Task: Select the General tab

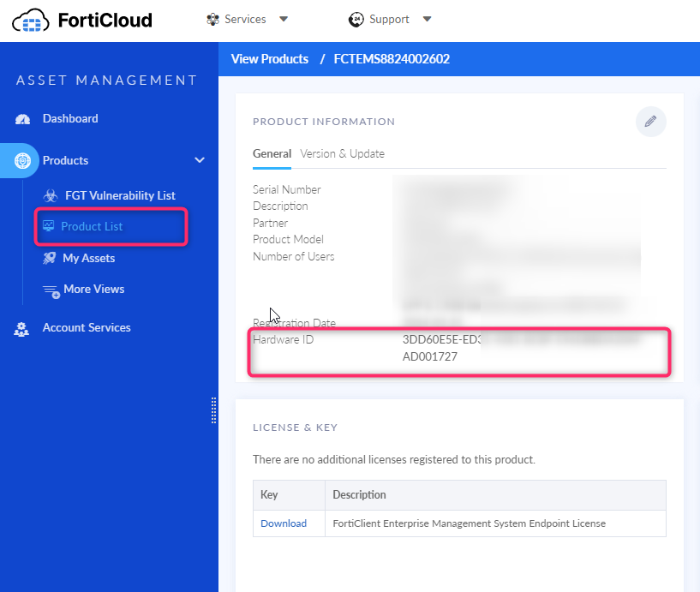Action: pyautogui.click(x=272, y=154)
